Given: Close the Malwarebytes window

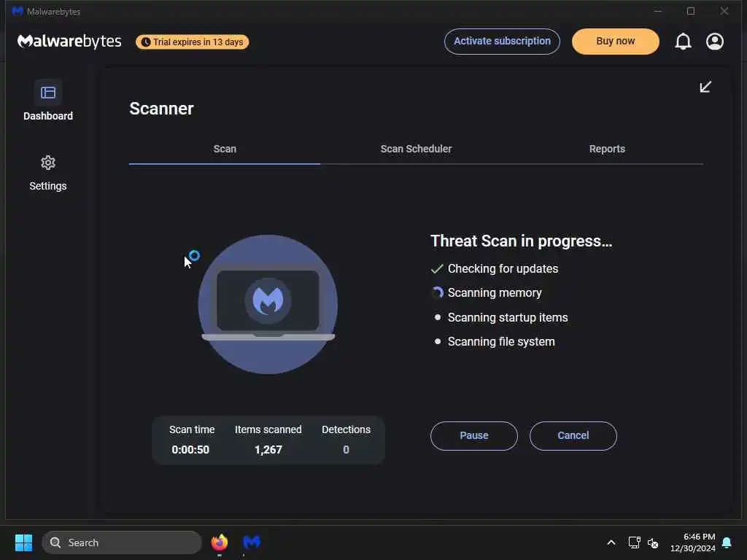Looking at the screenshot, I should pos(724,11).
